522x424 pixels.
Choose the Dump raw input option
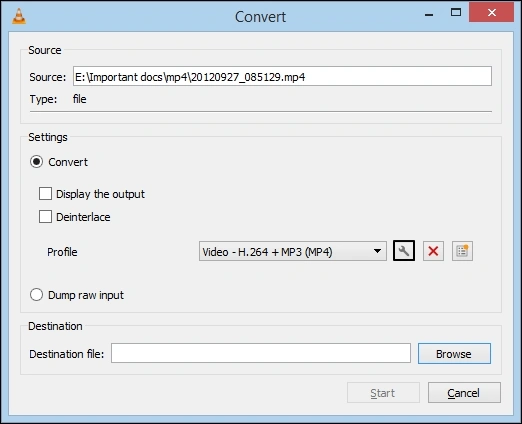coord(36,295)
